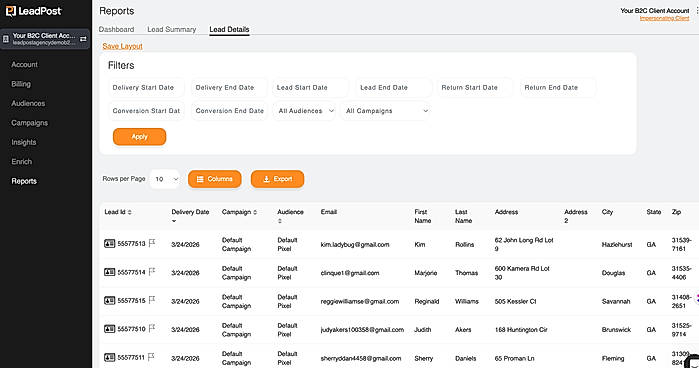The image size is (699, 368).
Task: Toggle flag on lead 55577511
Action: pos(151,357)
